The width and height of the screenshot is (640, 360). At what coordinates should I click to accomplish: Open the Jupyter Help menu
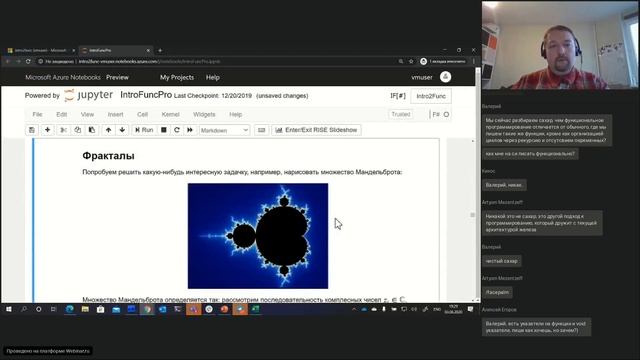point(236,114)
